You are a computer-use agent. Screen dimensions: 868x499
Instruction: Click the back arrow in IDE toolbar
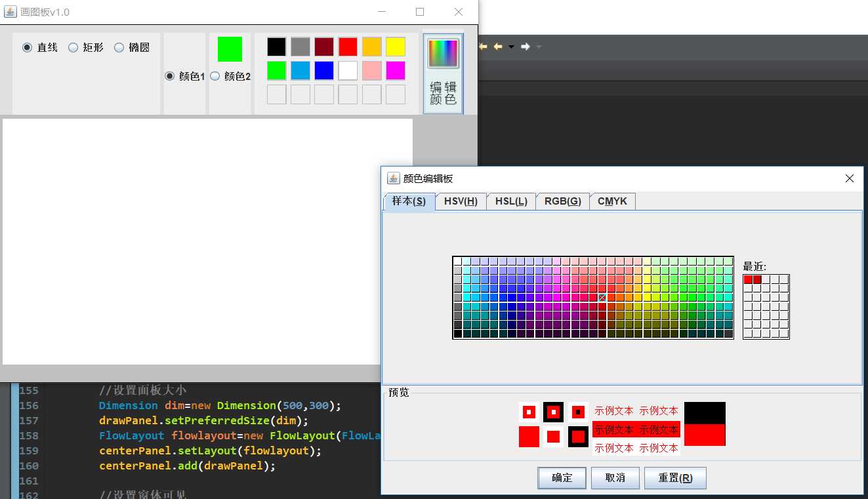click(498, 47)
